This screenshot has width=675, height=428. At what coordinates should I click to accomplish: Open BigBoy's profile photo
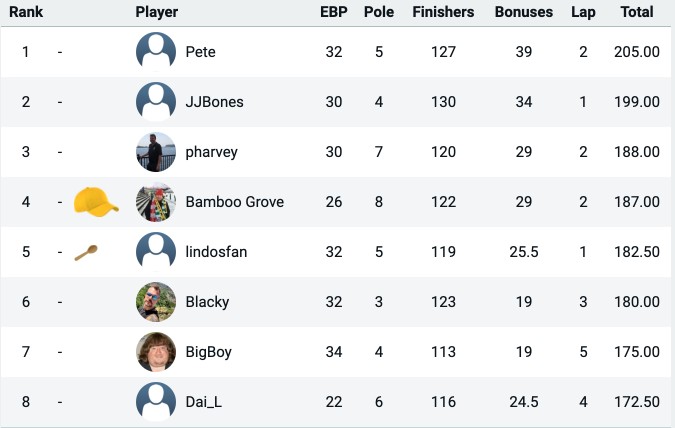(156, 352)
